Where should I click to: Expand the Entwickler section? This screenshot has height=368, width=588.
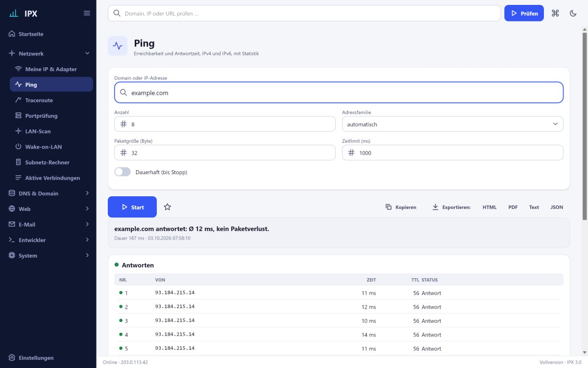click(x=48, y=240)
